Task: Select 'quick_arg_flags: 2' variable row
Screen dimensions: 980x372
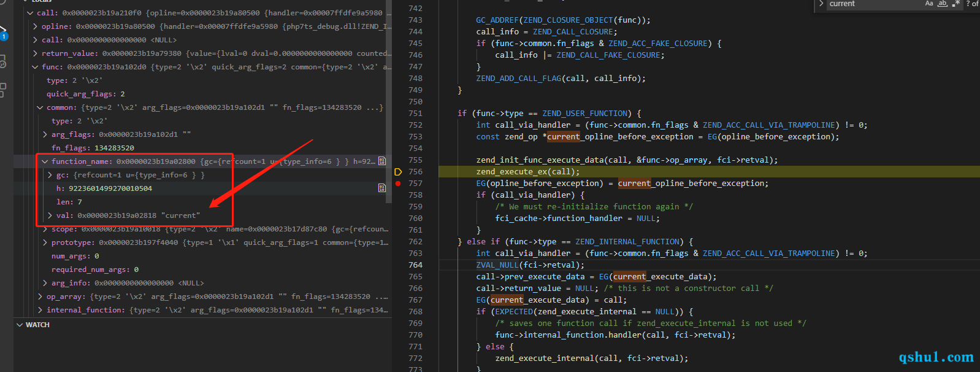Action: tap(202, 94)
